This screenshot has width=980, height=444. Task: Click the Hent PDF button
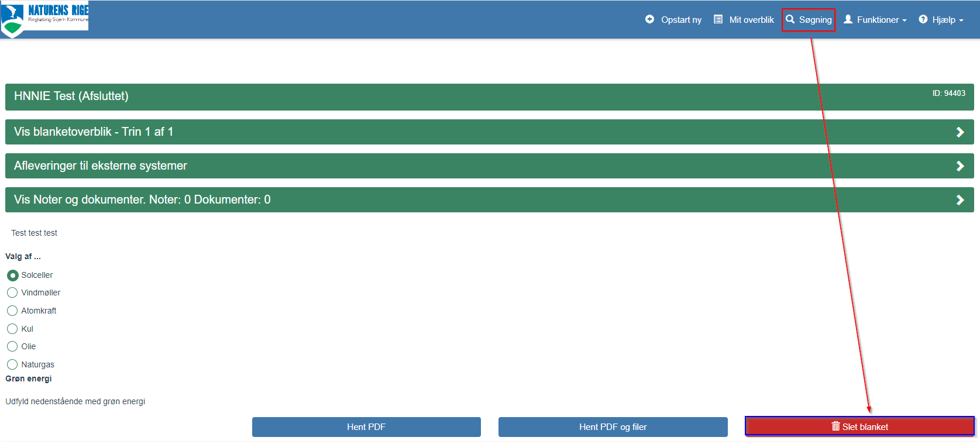[x=366, y=427]
